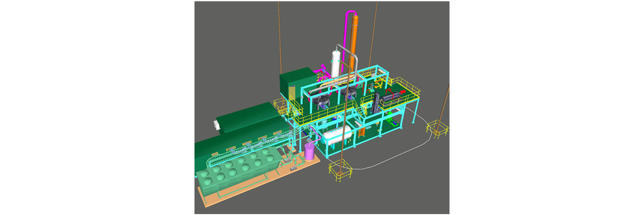Screen dimensions: 644x215
Task: Click the red component on upper platform
Action: (389, 92)
